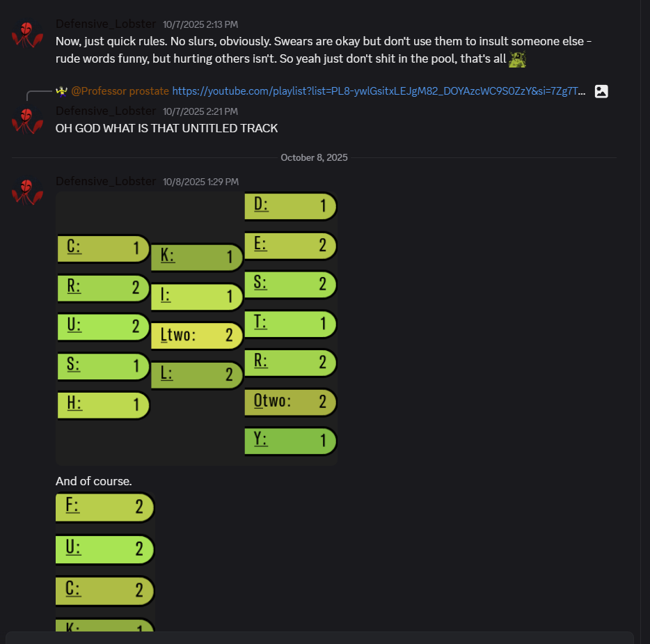Click Defensive_Lobster username on the 2:21 PM message
This screenshot has width=650, height=644.
pos(106,111)
